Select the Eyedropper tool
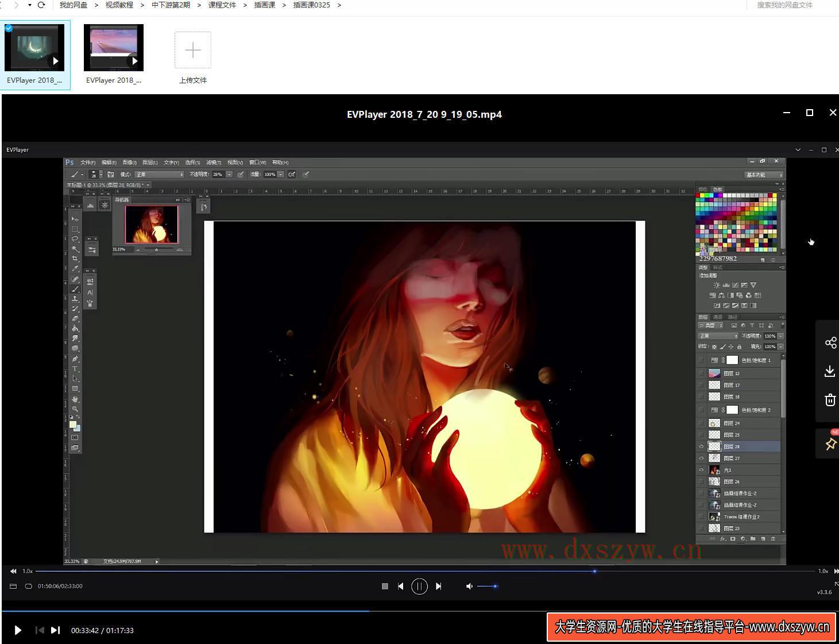839x644 pixels. point(75,268)
